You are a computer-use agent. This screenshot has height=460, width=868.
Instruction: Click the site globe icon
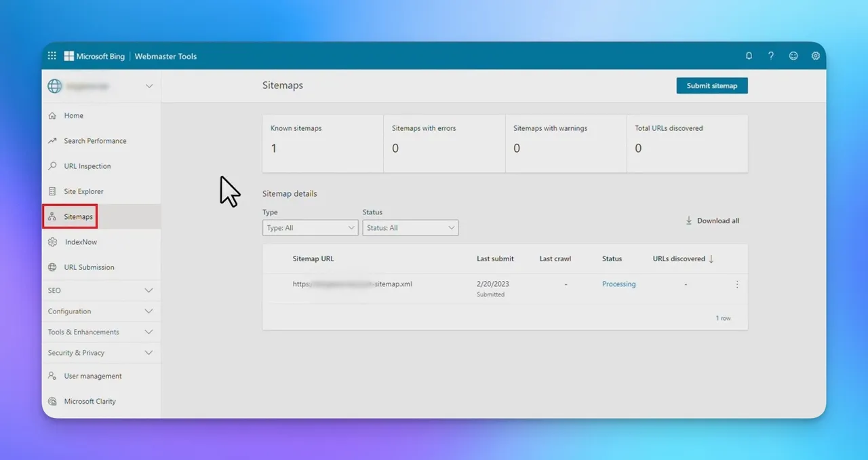(x=54, y=86)
